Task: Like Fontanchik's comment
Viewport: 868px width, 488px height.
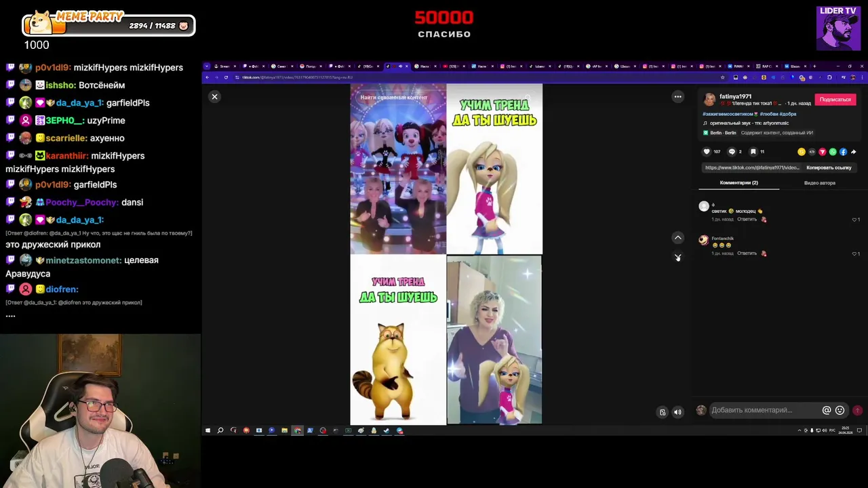Action: tap(855, 253)
